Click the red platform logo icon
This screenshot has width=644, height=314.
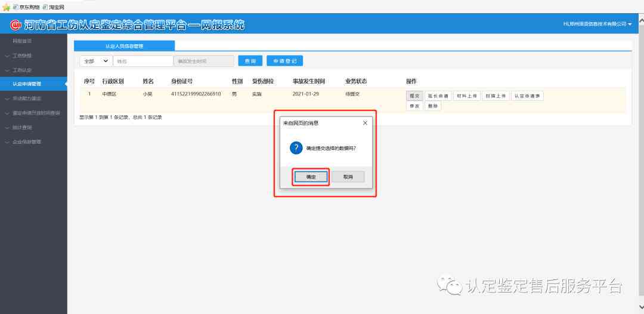click(16, 25)
